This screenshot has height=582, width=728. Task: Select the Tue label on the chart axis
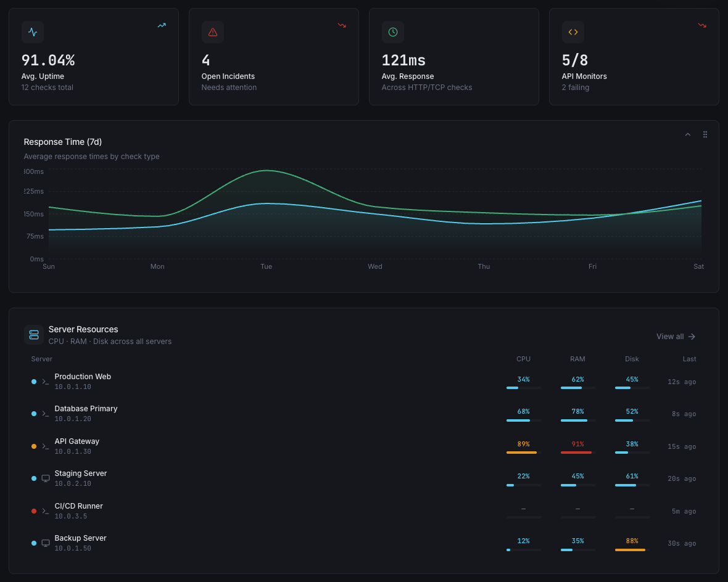[266, 266]
